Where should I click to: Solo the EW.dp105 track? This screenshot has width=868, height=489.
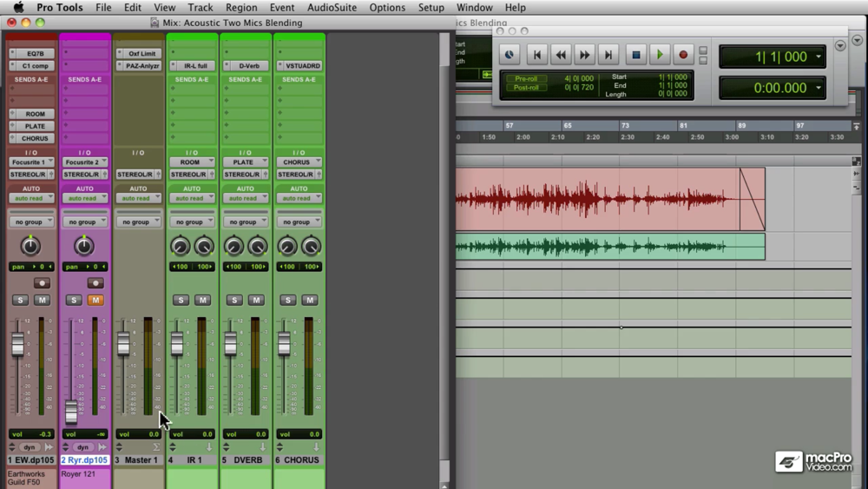(x=21, y=301)
